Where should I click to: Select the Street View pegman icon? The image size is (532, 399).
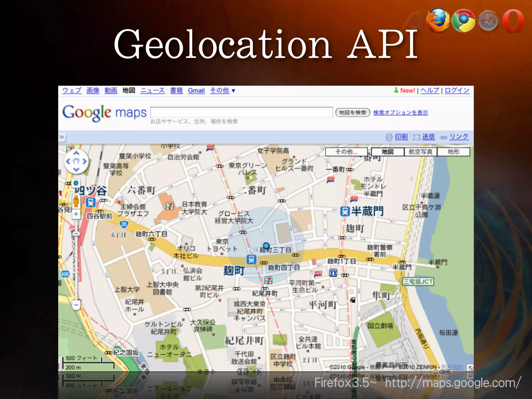click(76, 201)
